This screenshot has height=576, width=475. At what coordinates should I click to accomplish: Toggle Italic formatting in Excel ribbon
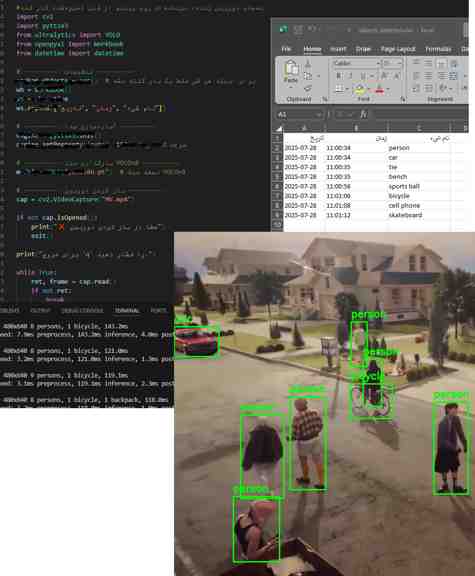pyautogui.click(x=351, y=76)
